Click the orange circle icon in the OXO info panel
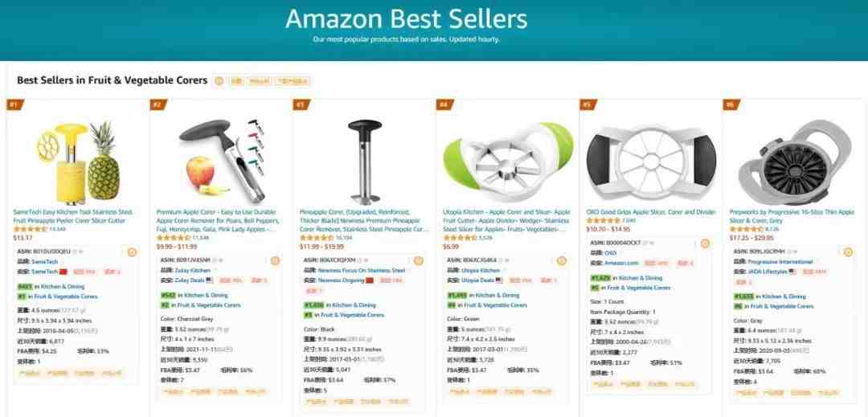This screenshot has width=868, height=417. pos(705,243)
